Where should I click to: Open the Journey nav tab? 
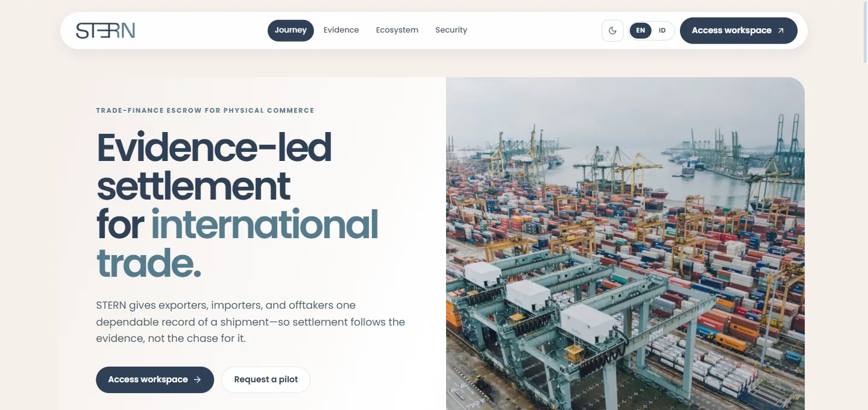291,30
